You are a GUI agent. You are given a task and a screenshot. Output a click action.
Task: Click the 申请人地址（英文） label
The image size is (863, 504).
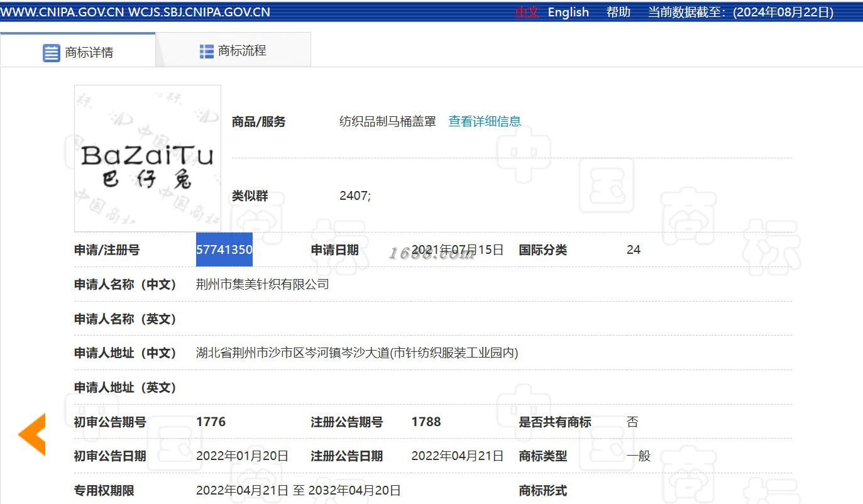126,388
